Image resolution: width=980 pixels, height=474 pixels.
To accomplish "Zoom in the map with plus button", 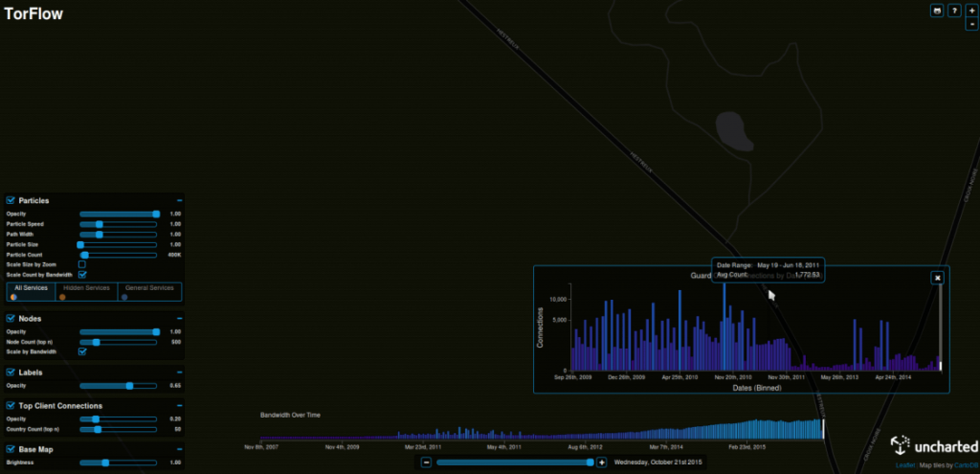I will click(x=971, y=10).
